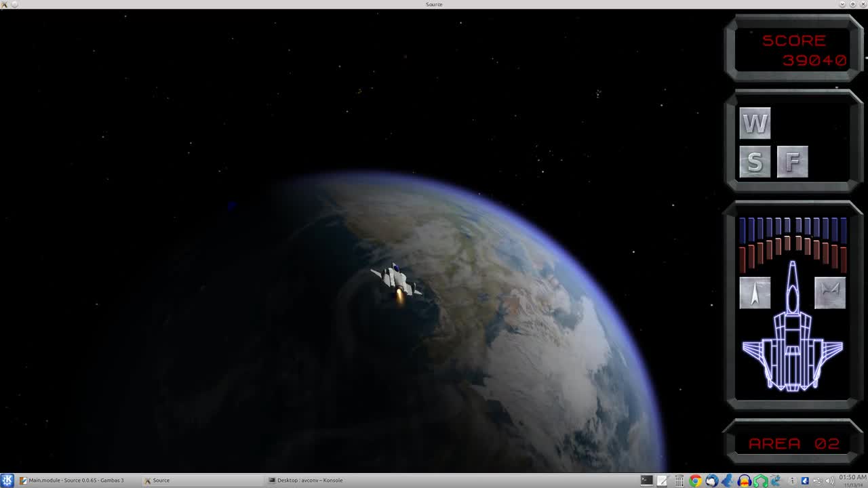Switch to Main.module Gambas 3 taskbar window
Image resolution: width=868 pixels, height=488 pixels.
point(71,480)
